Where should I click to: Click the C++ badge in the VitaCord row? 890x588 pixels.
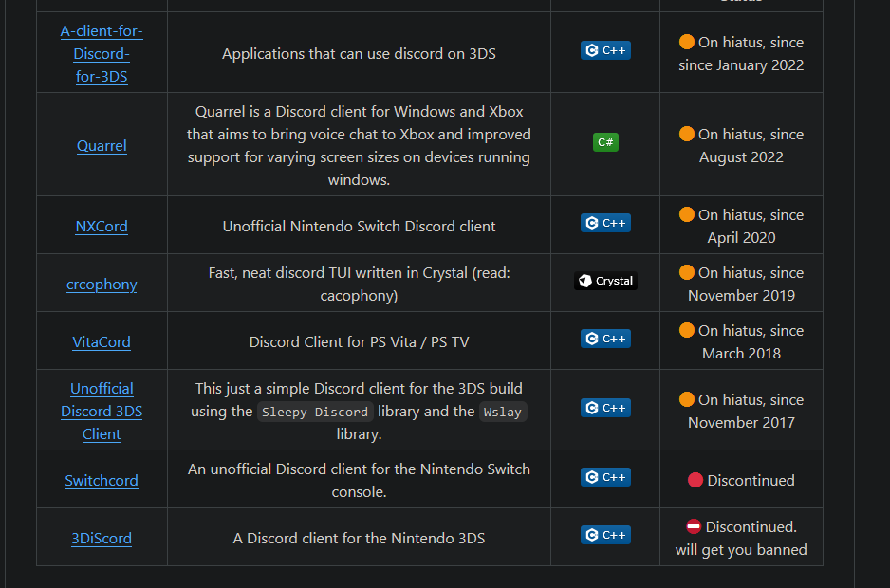click(x=605, y=339)
